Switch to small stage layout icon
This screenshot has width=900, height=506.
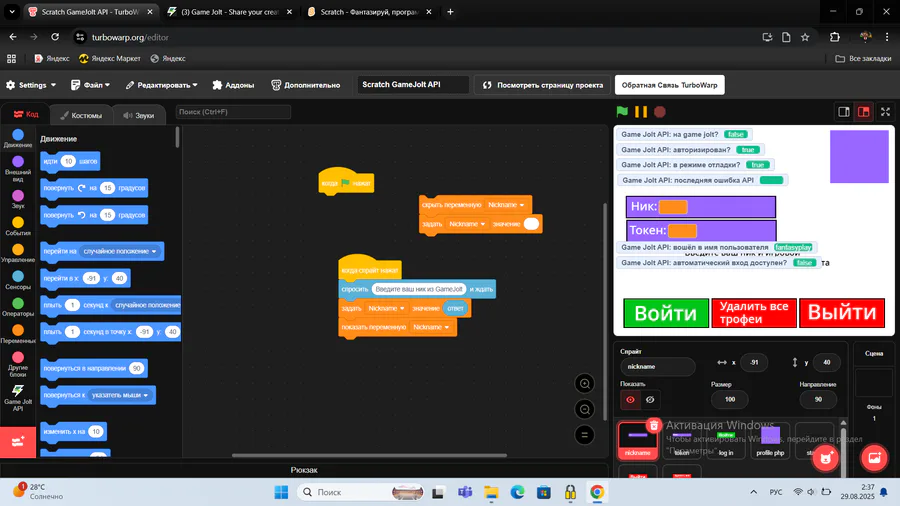pos(844,112)
